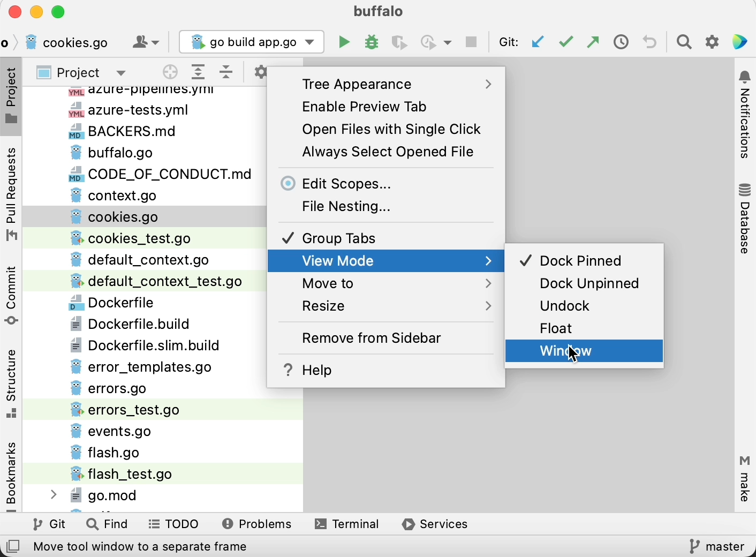This screenshot has width=756, height=557.
Task: Toggle Always Select Opened File
Action: click(x=387, y=152)
